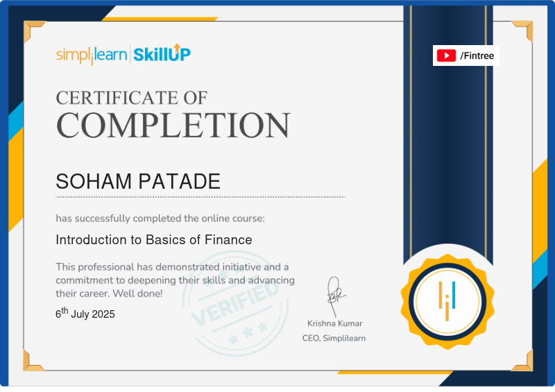Click the heading CERTIFICATE OF
The height and width of the screenshot is (392, 555).
point(132,98)
